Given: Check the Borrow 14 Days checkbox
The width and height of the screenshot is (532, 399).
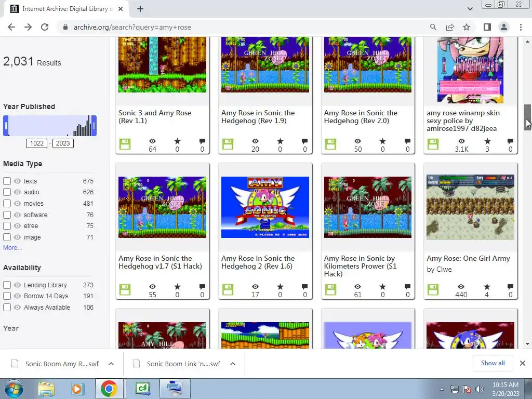Looking at the screenshot, I should coord(7,296).
